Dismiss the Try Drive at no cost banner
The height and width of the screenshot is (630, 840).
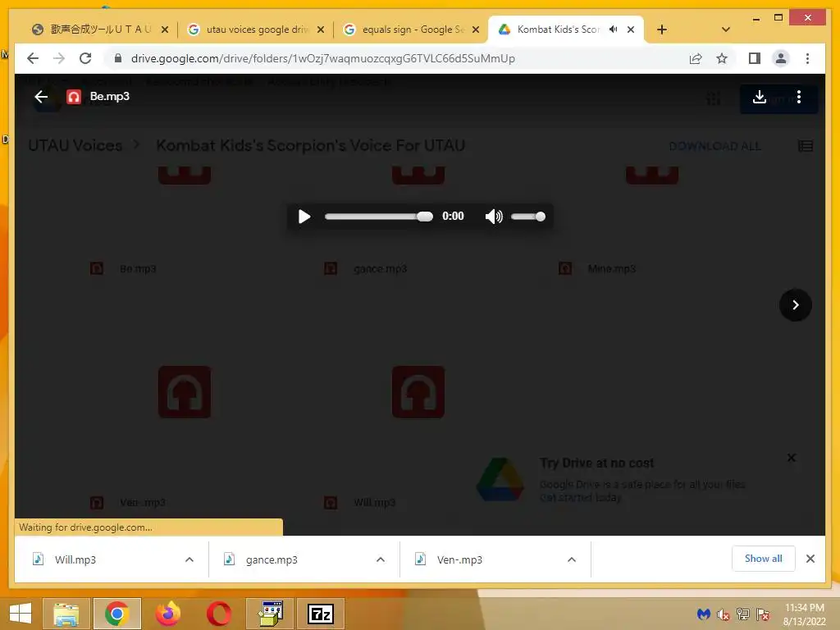click(792, 458)
